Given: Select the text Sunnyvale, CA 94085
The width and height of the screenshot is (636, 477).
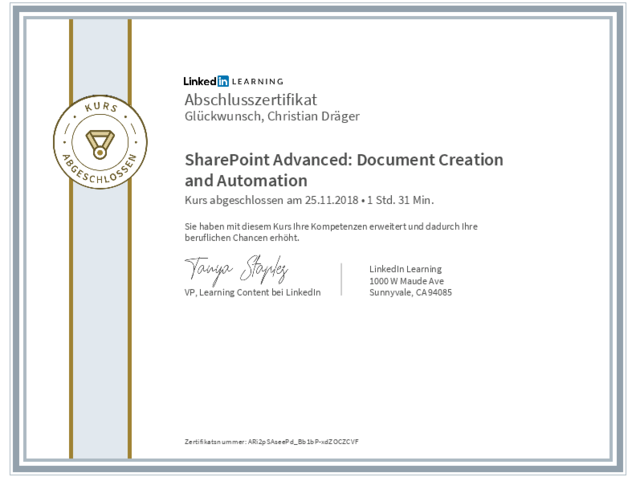Looking at the screenshot, I should tap(410, 292).
